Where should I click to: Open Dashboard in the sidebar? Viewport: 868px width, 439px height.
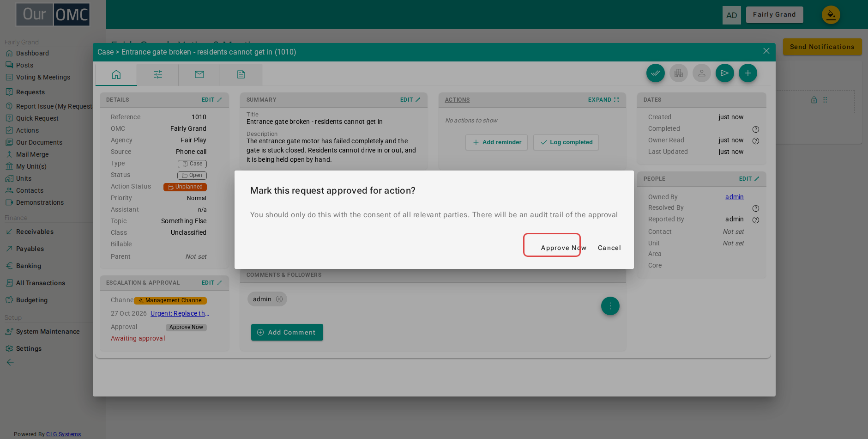tap(32, 53)
